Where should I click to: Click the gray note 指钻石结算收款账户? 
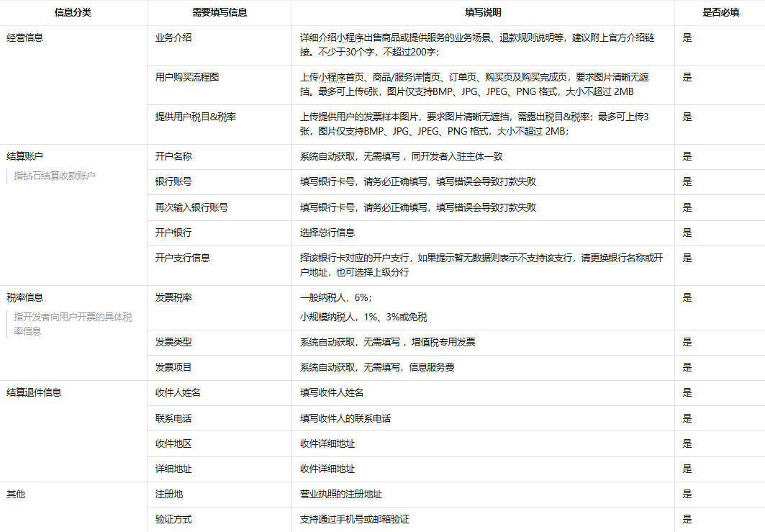55,176
